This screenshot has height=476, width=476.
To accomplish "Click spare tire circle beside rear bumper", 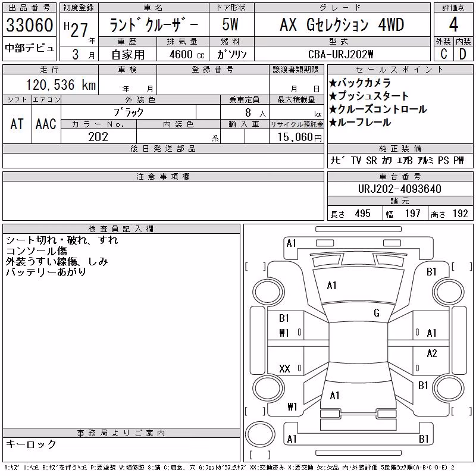I will click(x=260, y=434).
